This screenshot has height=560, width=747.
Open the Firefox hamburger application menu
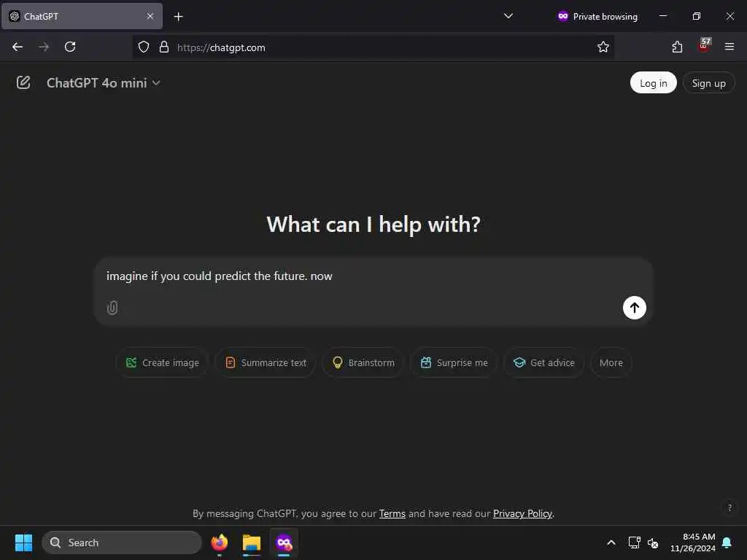coord(729,47)
